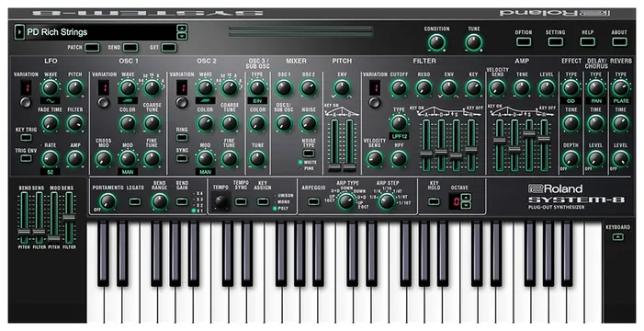Click the OSC 1 WAVE knob
The width and height of the screenshot is (644, 331).
pyautogui.click(x=128, y=87)
